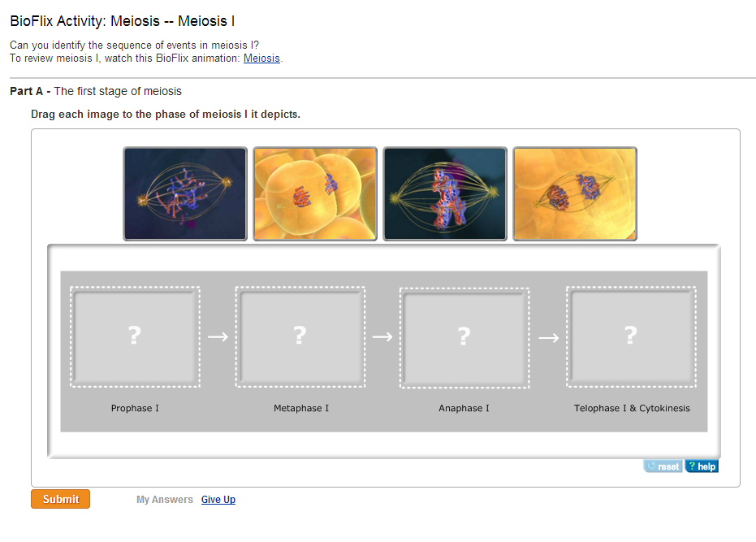The image size is (756, 542).
Task: Click the Anaphase I question mark box
Action: click(x=464, y=336)
